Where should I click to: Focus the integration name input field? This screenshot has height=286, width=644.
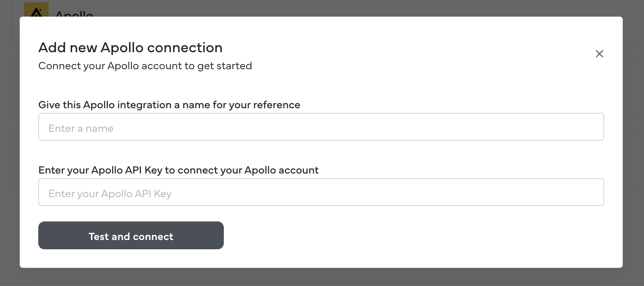pos(321,127)
